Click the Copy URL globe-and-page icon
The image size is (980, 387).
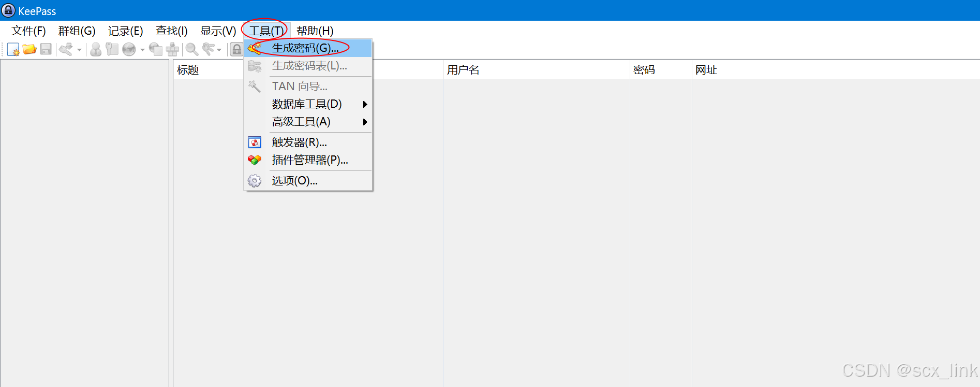(156, 49)
